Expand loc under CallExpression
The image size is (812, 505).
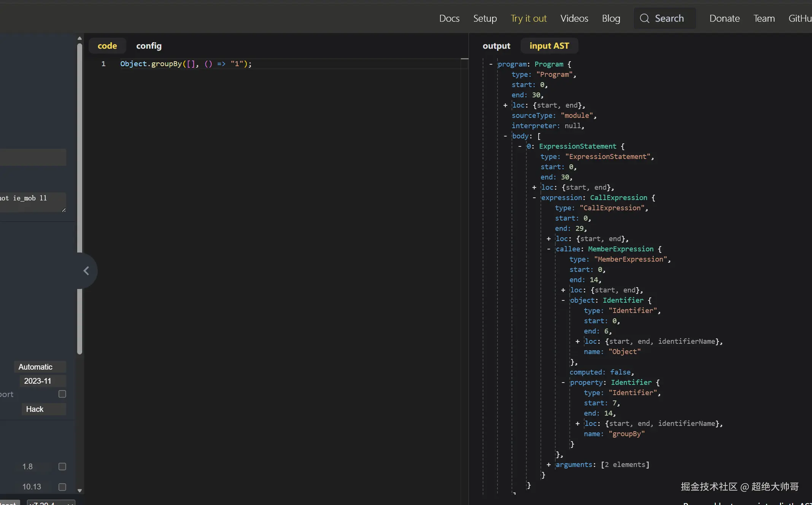[548, 239]
